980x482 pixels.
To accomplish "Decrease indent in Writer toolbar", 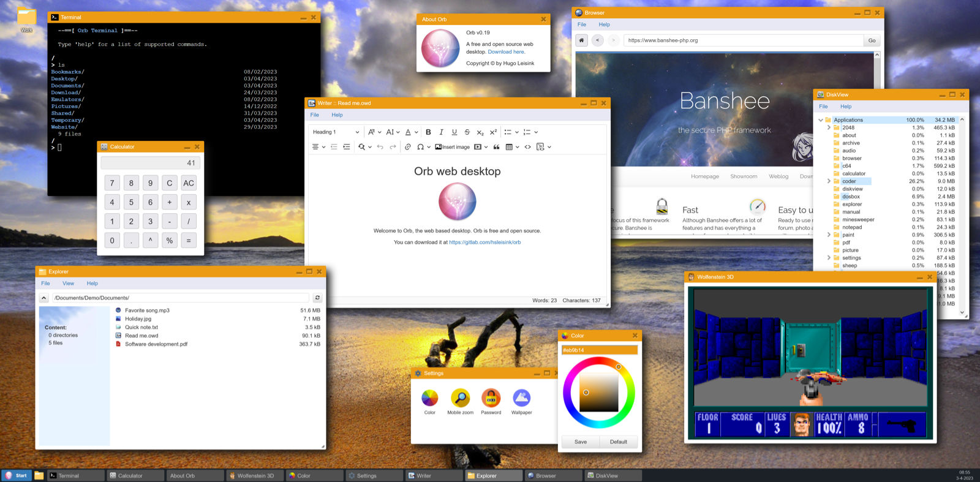I will click(334, 147).
